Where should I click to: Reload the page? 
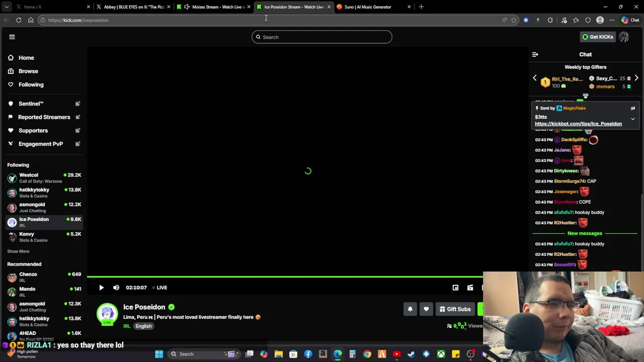pos(19,20)
